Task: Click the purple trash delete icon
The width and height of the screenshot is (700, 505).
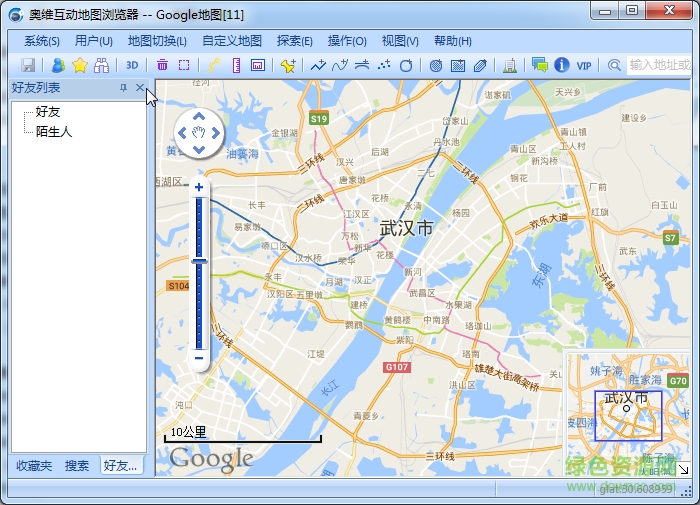Action: 162,65
